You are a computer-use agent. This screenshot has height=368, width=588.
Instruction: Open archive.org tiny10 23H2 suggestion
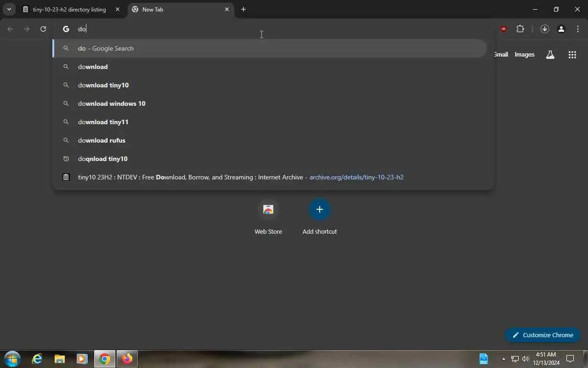click(270, 177)
